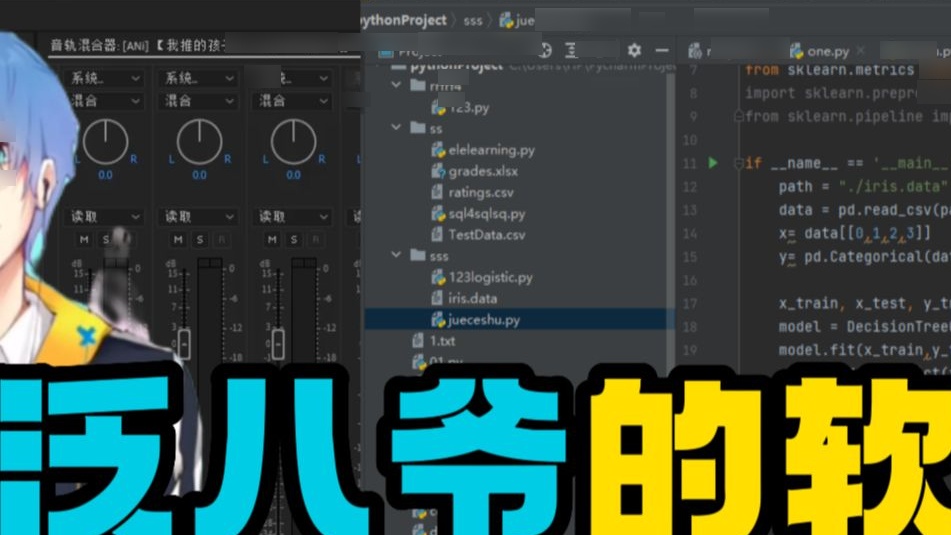
Task: Mute the second mixer track
Action: (x=178, y=240)
